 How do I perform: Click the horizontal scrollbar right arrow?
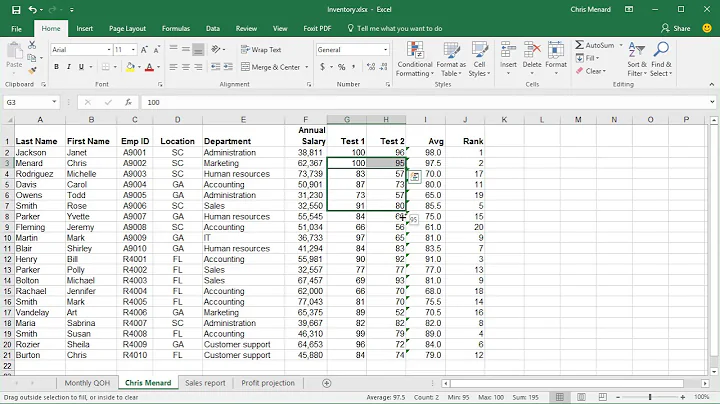pyautogui.click(x=705, y=383)
